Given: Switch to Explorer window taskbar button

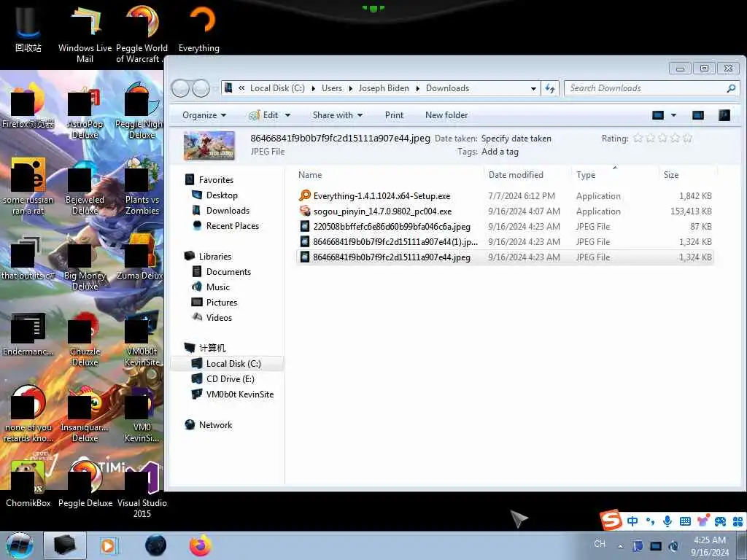Looking at the screenshot, I should point(65,545).
